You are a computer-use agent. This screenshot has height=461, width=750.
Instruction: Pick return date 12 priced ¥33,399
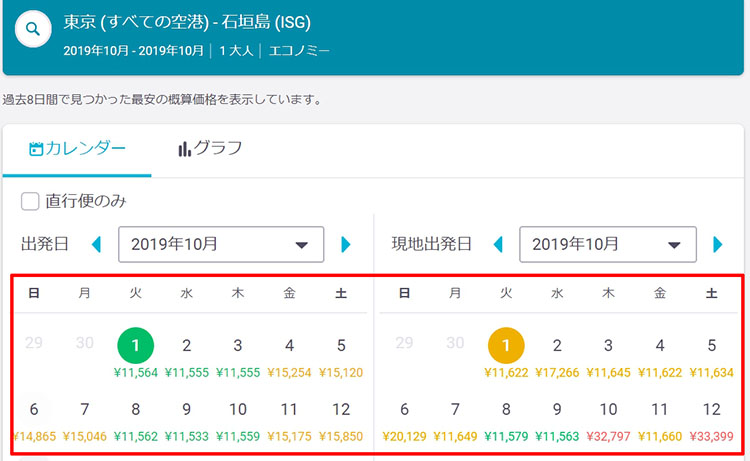(x=711, y=421)
